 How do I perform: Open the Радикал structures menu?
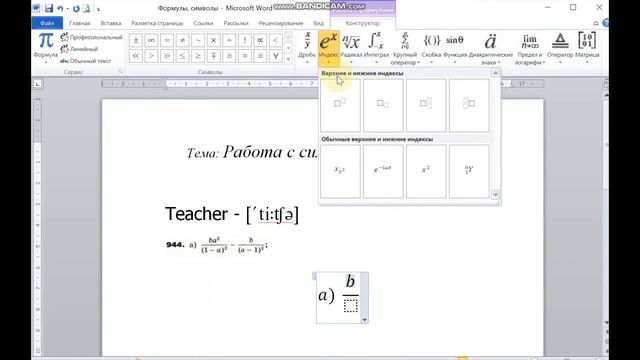click(x=351, y=48)
